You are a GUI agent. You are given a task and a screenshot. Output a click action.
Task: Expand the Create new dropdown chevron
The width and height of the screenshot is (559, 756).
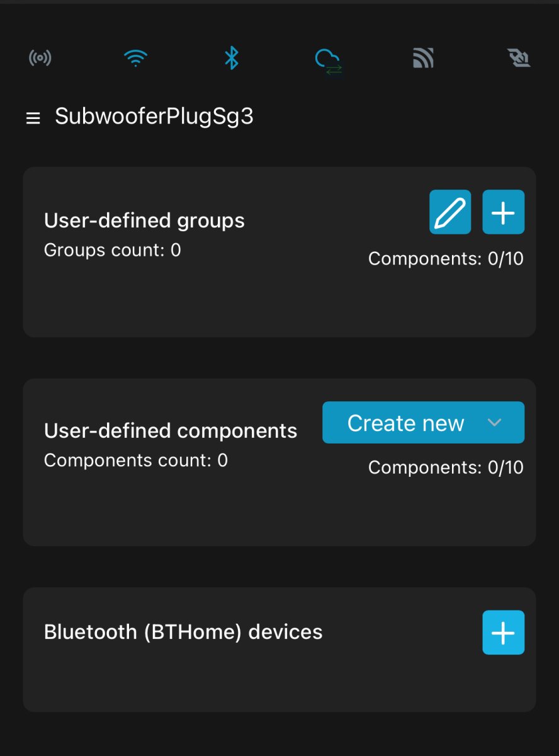[x=494, y=423]
